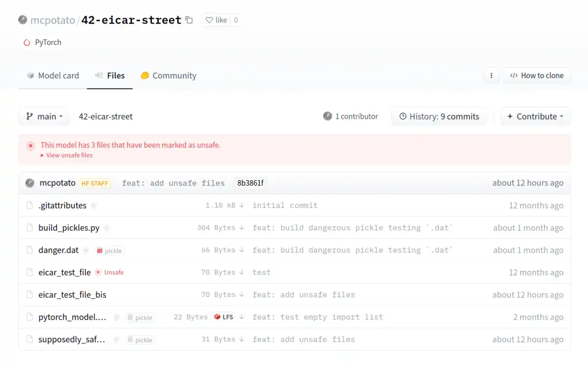Open commit message feat: add unsafe files header
This screenshot has width=588, height=368.
173,183
